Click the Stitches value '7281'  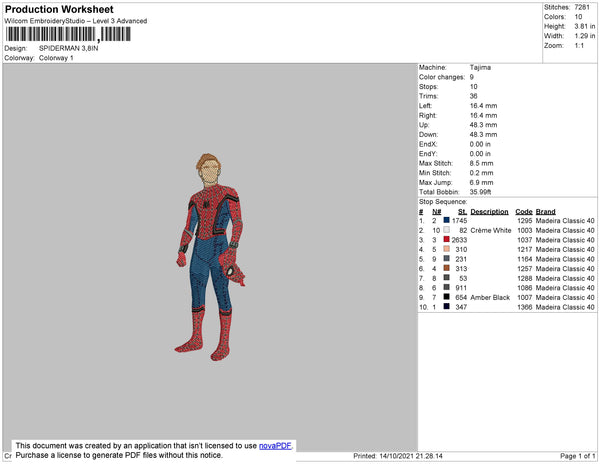click(582, 7)
